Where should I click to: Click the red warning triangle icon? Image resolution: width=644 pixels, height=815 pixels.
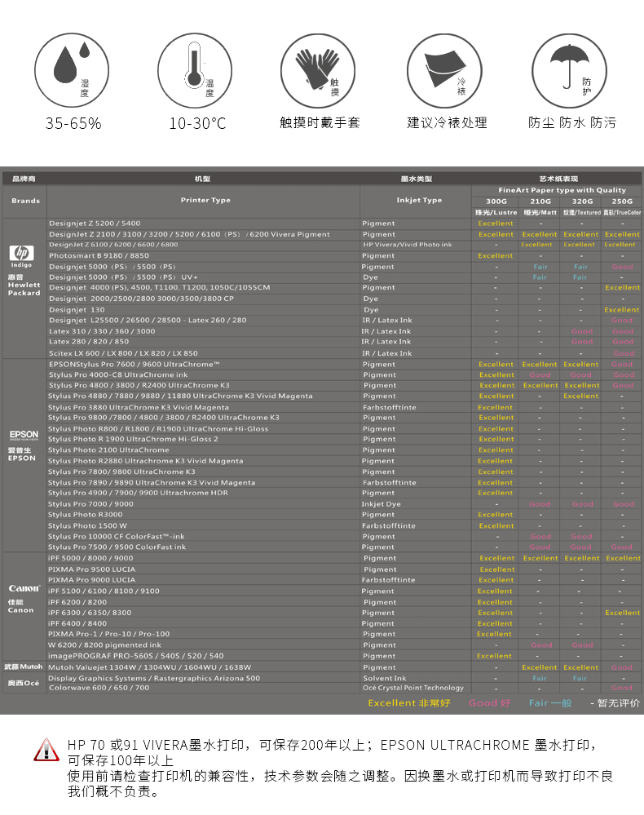46,750
